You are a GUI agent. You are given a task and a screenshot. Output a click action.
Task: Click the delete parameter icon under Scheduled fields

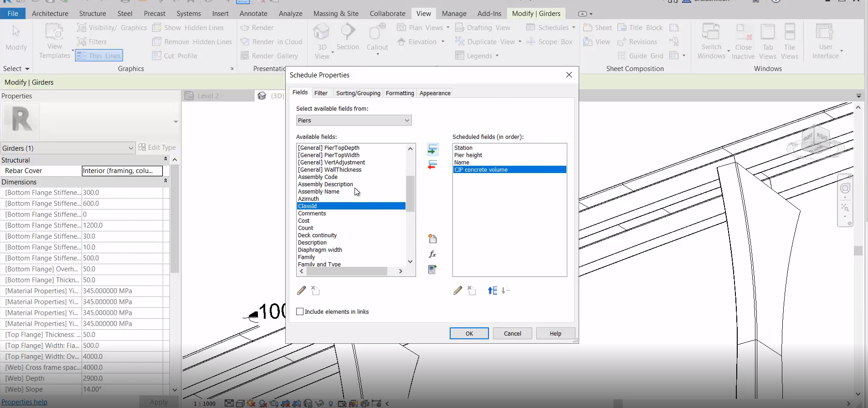coord(472,291)
